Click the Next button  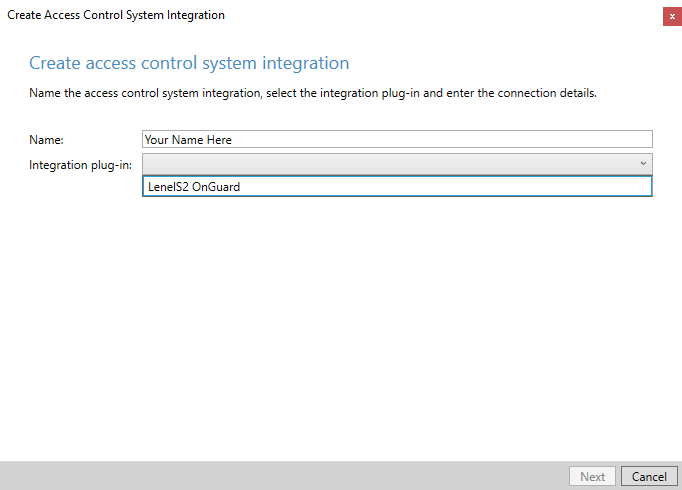592,476
